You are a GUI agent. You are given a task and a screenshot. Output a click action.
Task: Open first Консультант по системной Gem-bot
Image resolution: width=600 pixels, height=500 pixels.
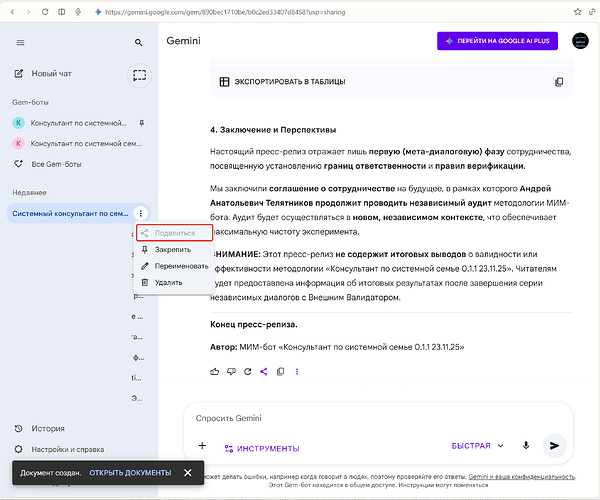70,123
